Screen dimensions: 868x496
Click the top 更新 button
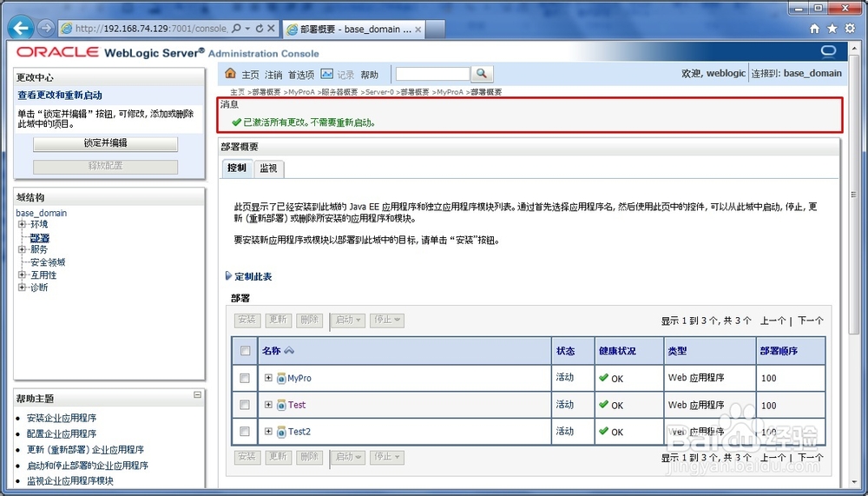point(278,320)
